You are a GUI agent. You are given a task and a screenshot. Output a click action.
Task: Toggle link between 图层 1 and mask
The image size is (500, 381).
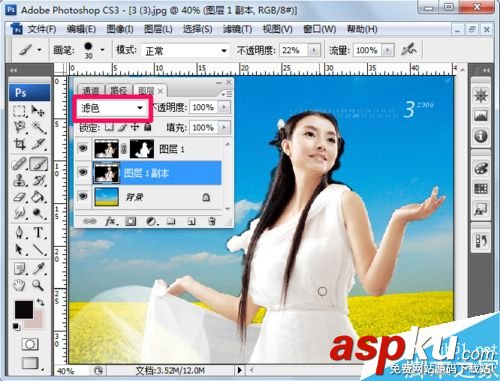[124, 149]
